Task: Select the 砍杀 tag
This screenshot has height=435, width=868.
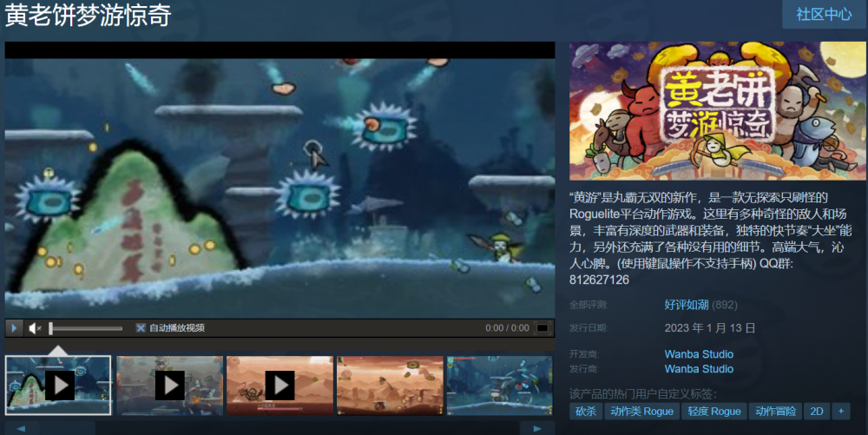Action: [586, 412]
